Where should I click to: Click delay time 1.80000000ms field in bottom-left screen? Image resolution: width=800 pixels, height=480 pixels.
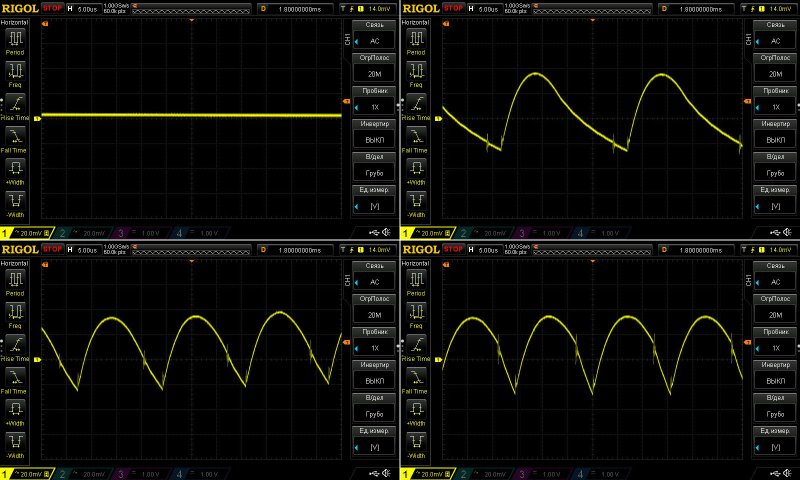tap(300, 248)
